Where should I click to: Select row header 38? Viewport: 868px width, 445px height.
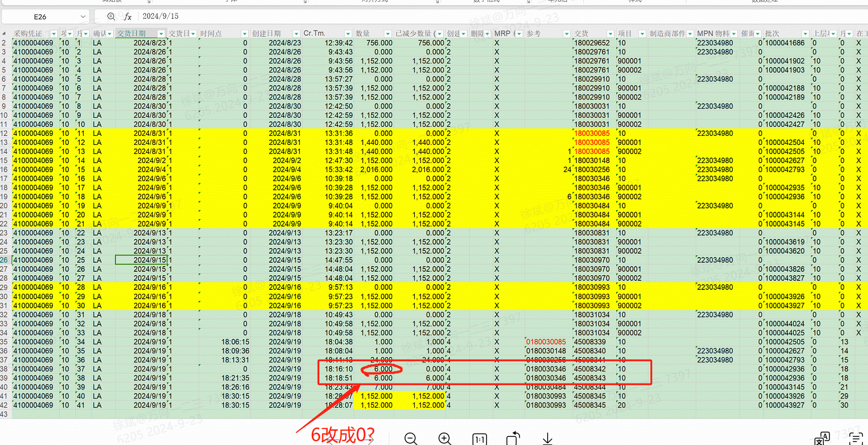coord(5,369)
